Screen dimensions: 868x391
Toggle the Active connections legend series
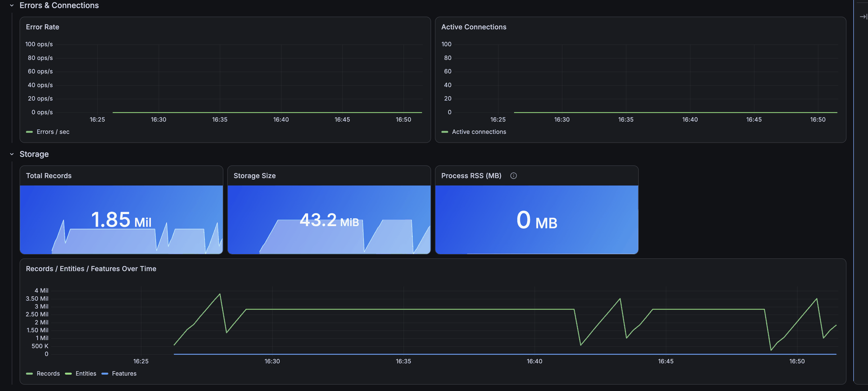(479, 132)
